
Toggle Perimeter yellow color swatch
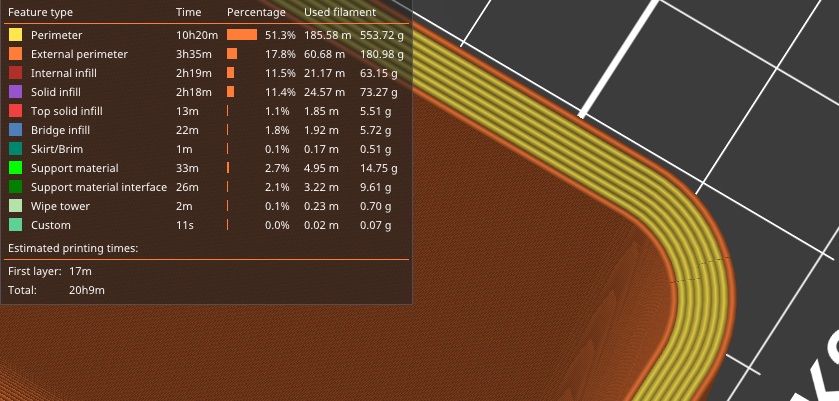(x=16, y=35)
